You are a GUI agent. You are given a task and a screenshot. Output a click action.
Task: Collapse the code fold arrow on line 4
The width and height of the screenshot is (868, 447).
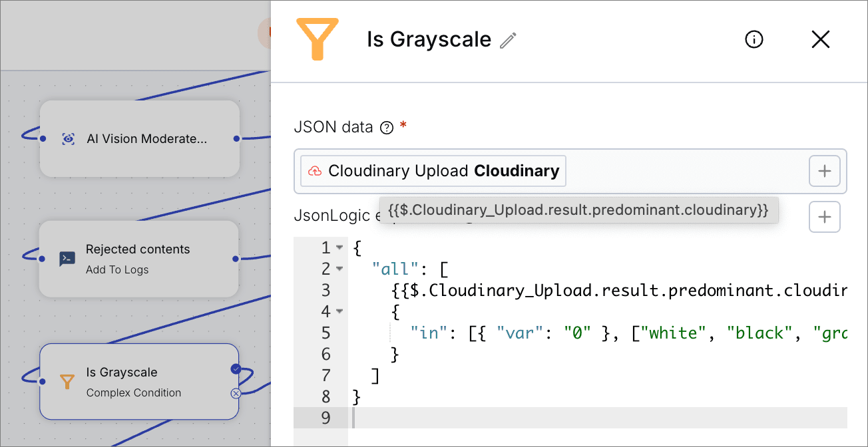point(339,311)
